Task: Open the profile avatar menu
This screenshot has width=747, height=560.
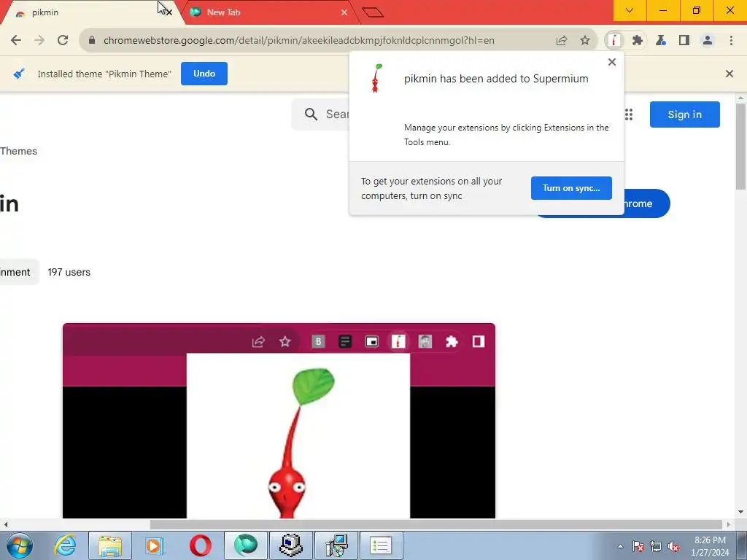Action: [708, 41]
